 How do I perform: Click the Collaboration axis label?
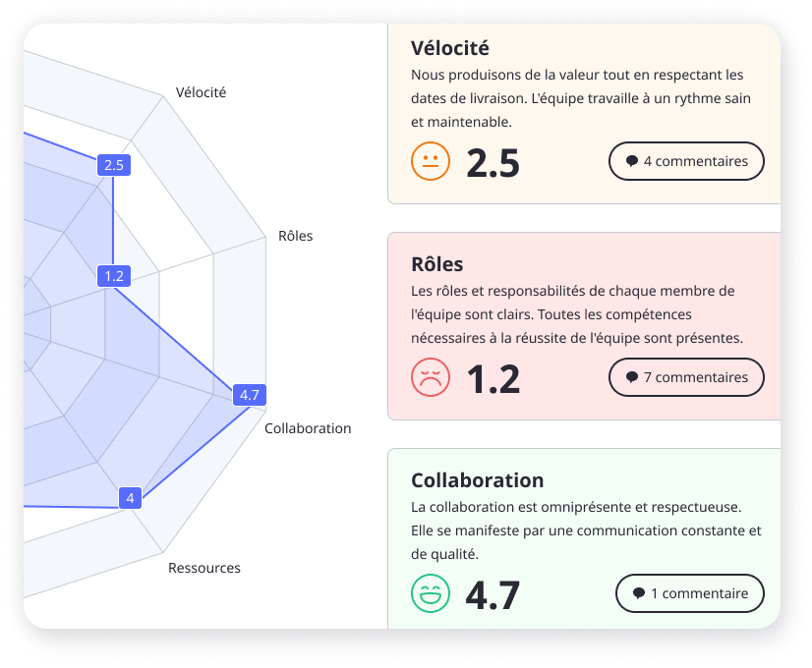(308, 428)
